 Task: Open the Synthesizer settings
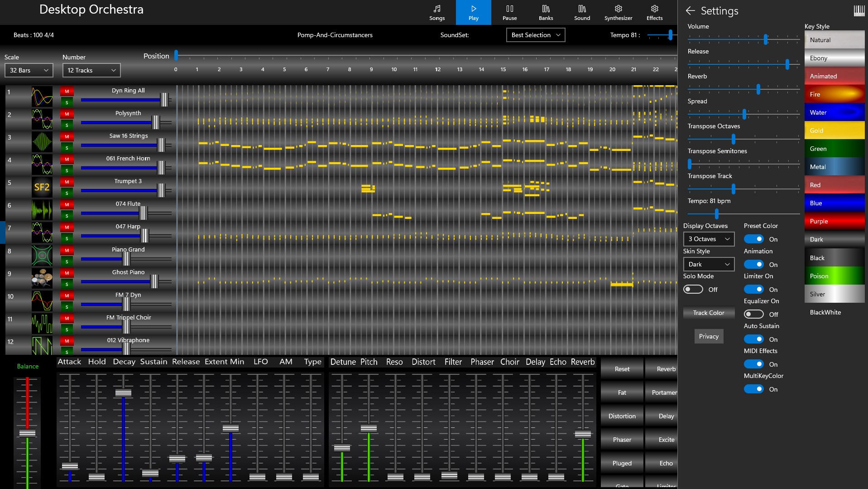point(618,12)
